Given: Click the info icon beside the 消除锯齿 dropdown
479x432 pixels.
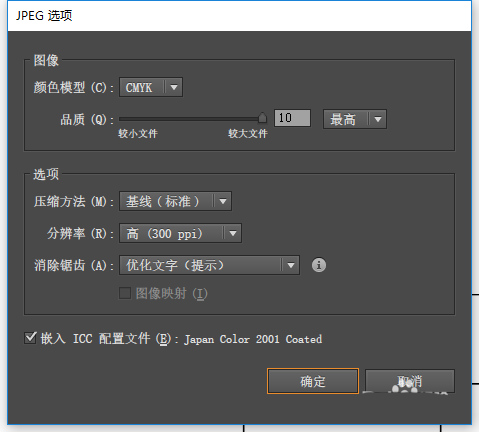Looking at the screenshot, I should (x=319, y=265).
